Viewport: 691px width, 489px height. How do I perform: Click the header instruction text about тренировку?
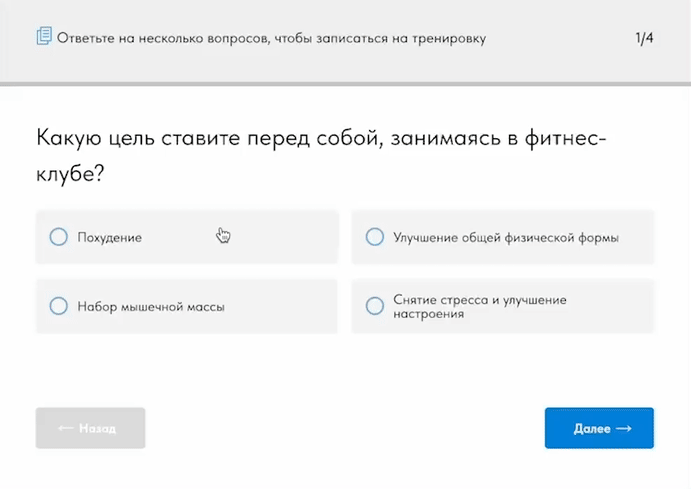click(x=272, y=39)
